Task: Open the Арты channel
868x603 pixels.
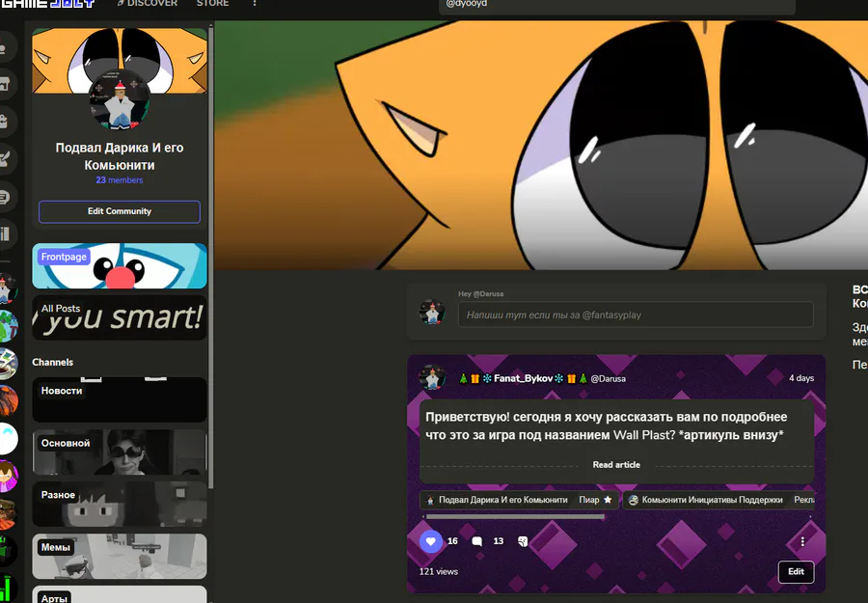Action: [119, 594]
